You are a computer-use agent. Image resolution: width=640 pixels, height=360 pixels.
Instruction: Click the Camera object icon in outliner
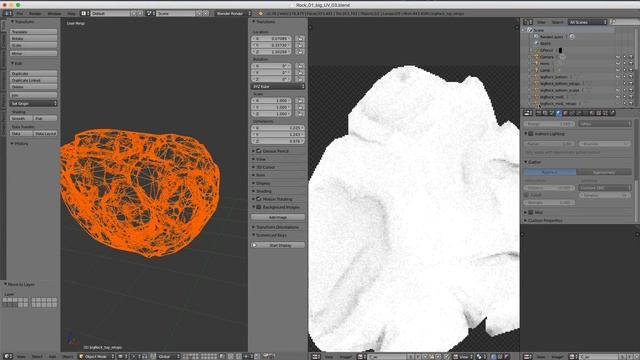(537, 57)
